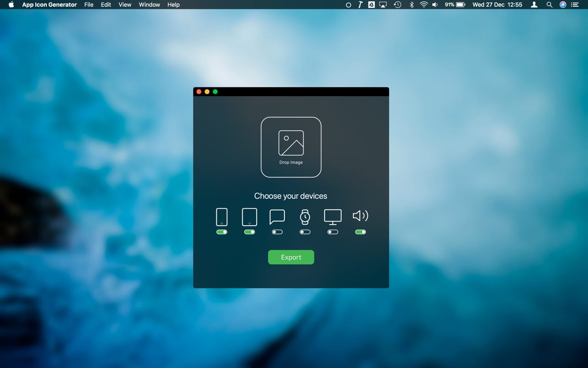Image resolution: width=588 pixels, height=368 pixels.
Task: Select the TV display device icon
Action: click(x=332, y=216)
